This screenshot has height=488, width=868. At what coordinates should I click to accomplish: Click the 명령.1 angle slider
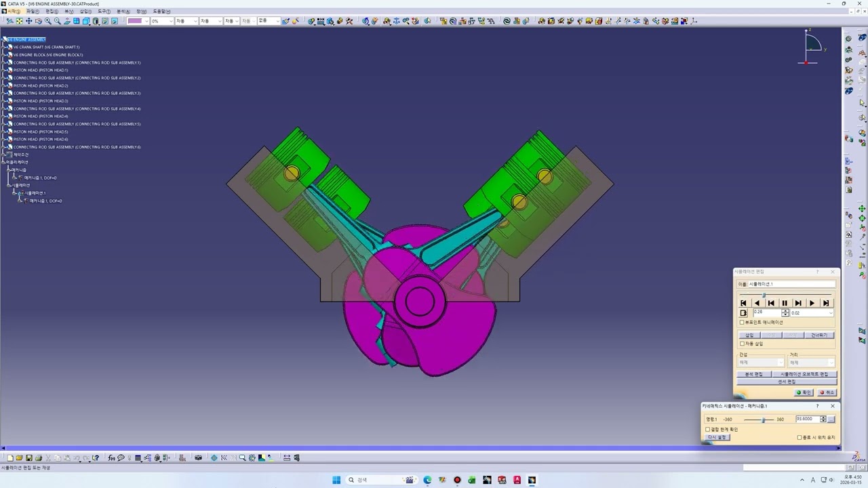tap(763, 420)
